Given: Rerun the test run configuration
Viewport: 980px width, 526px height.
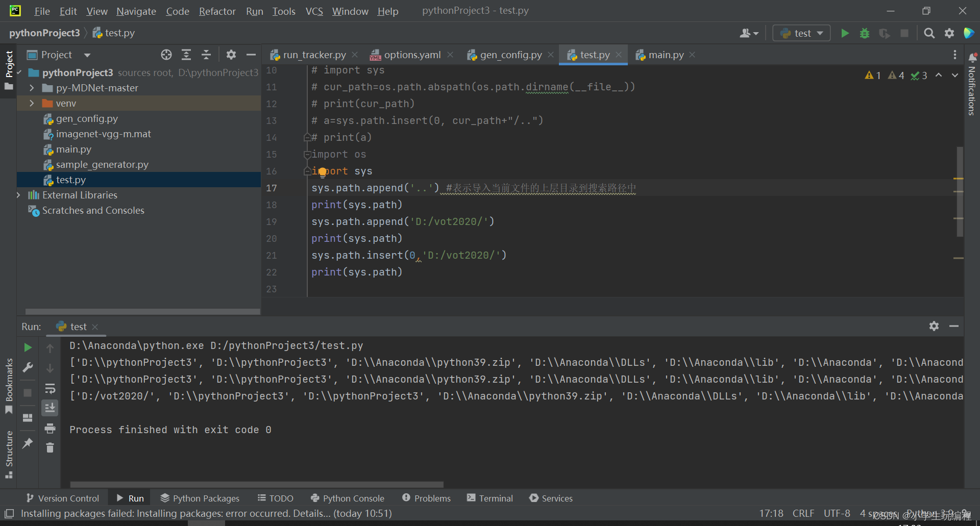Looking at the screenshot, I should 28,347.
